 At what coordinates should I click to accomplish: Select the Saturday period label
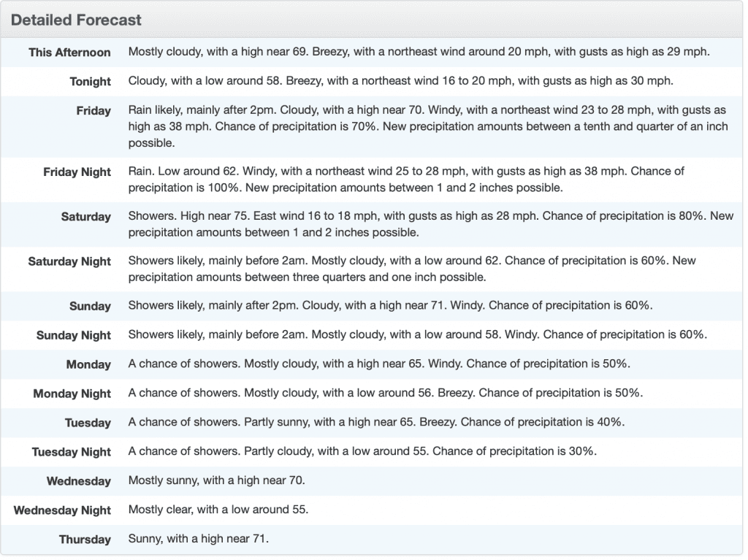86,217
